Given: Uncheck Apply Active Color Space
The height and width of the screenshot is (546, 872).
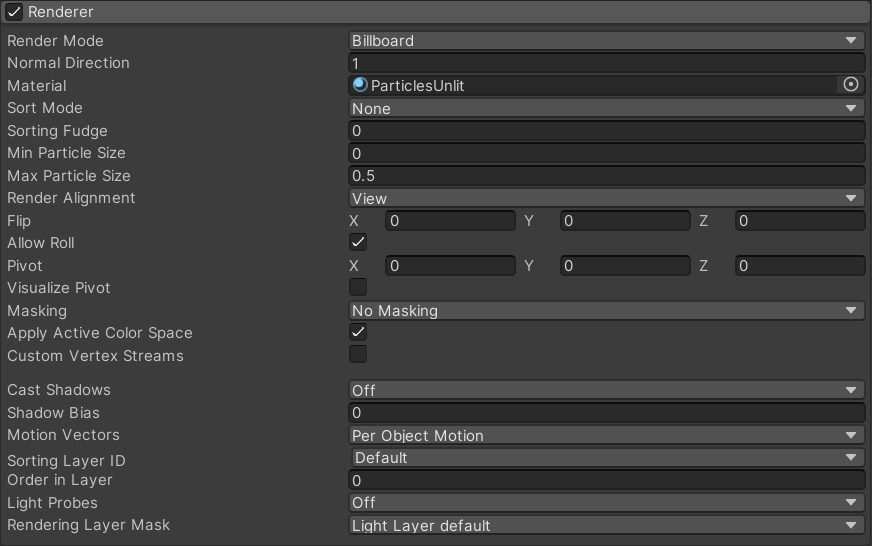Looking at the screenshot, I should 358,332.
